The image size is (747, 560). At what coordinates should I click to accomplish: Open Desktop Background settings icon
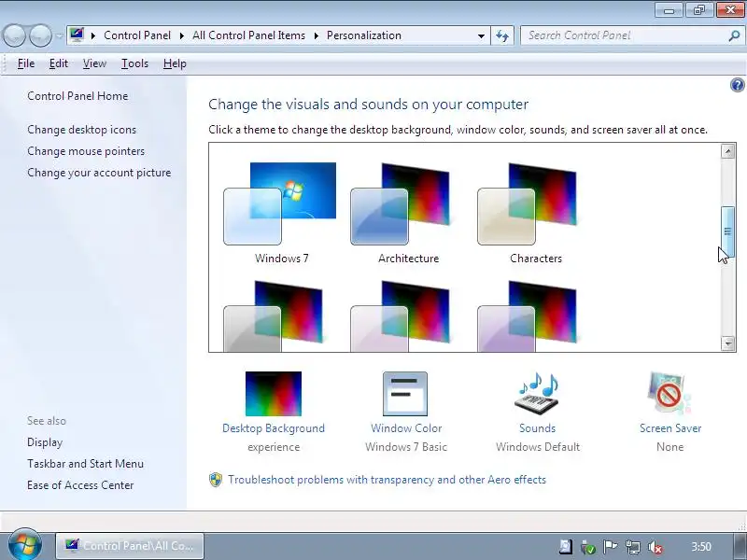(274, 394)
